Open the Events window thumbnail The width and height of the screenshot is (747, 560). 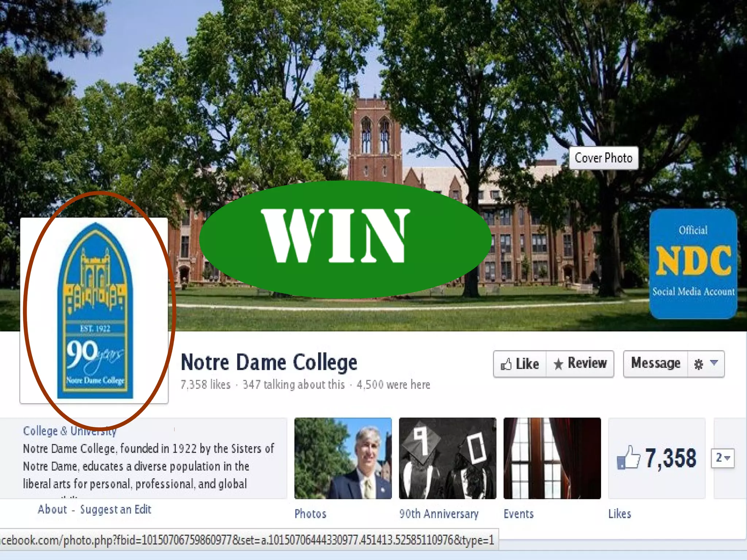[552, 458]
